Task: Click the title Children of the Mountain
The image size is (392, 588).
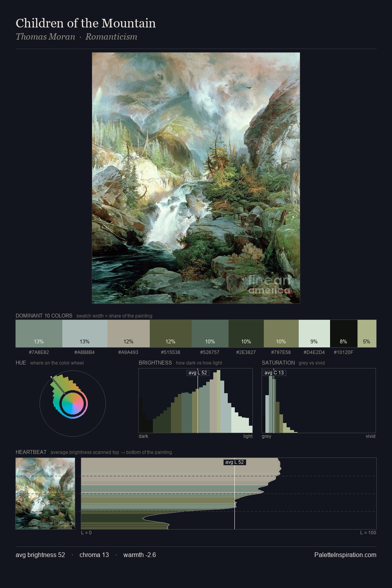Action: tap(86, 23)
